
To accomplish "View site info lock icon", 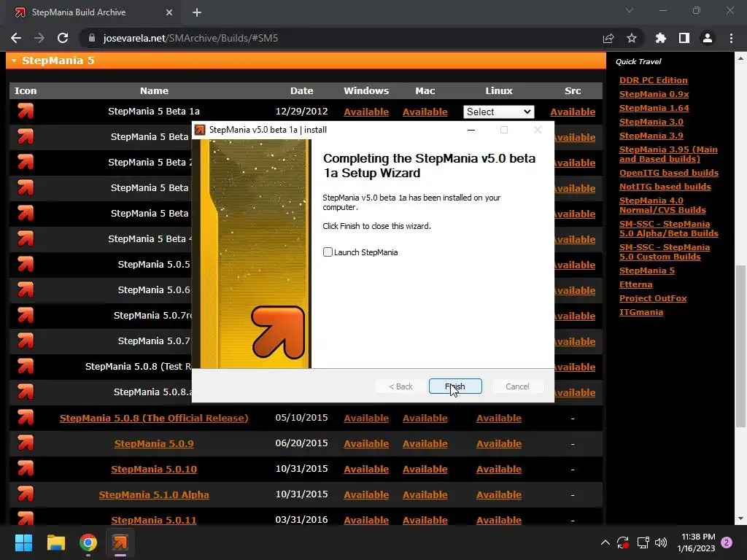I will (x=92, y=38).
